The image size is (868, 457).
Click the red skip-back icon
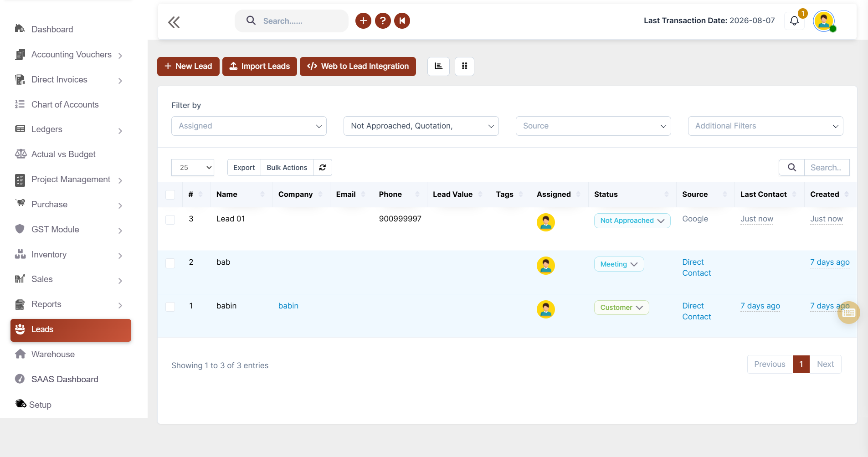402,21
